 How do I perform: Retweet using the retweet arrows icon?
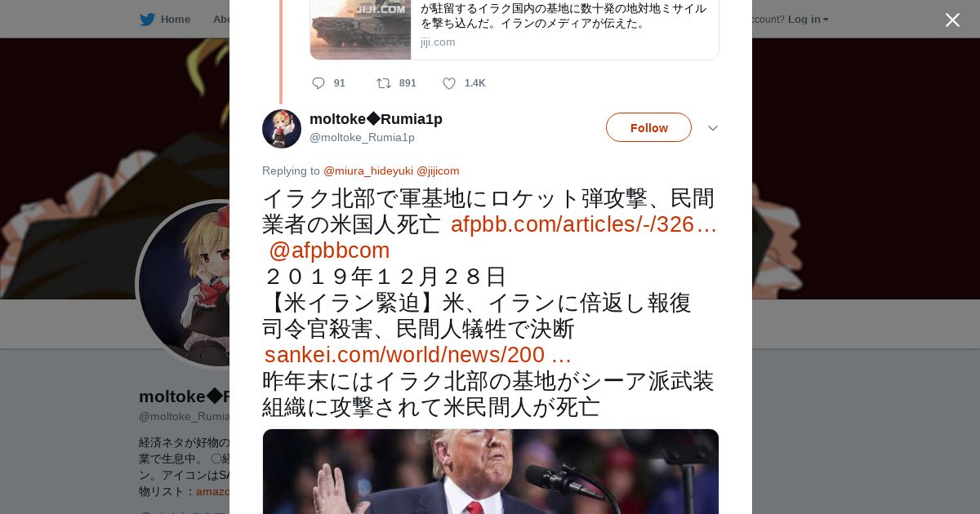click(x=383, y=83)
